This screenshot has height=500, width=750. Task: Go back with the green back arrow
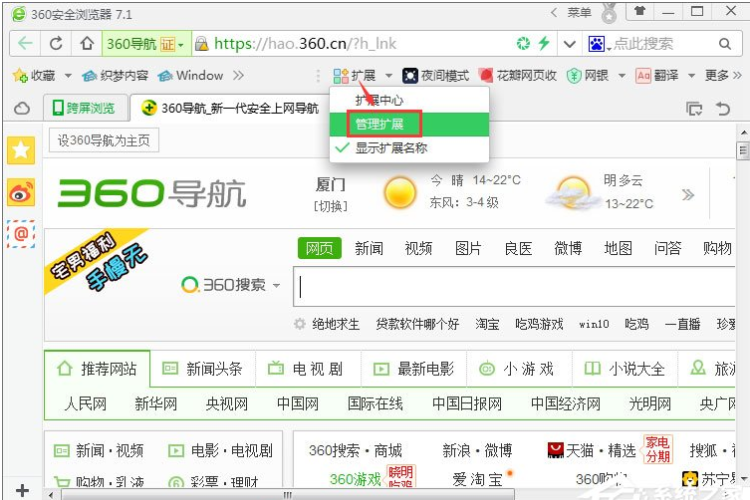tap(25, 44)
